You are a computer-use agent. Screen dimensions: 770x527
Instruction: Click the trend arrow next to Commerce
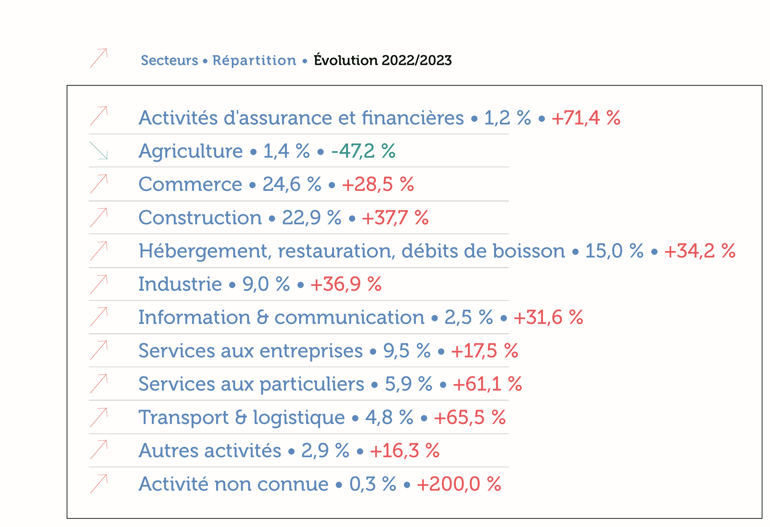tap(98, 184)
